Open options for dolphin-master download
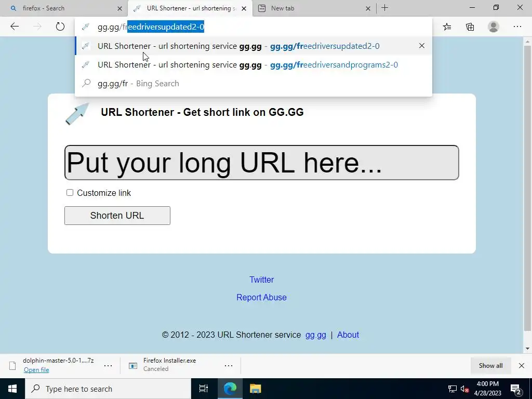This screenshot has height=399, width=532. [108, 365]
